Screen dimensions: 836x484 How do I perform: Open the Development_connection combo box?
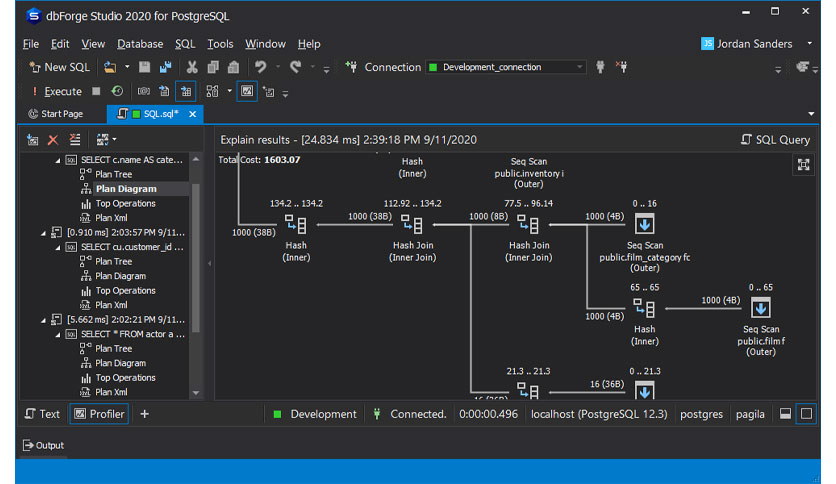[505, 67]
